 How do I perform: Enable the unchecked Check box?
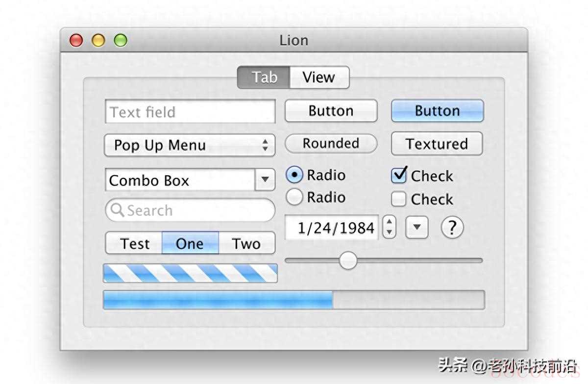coord(399,199)
